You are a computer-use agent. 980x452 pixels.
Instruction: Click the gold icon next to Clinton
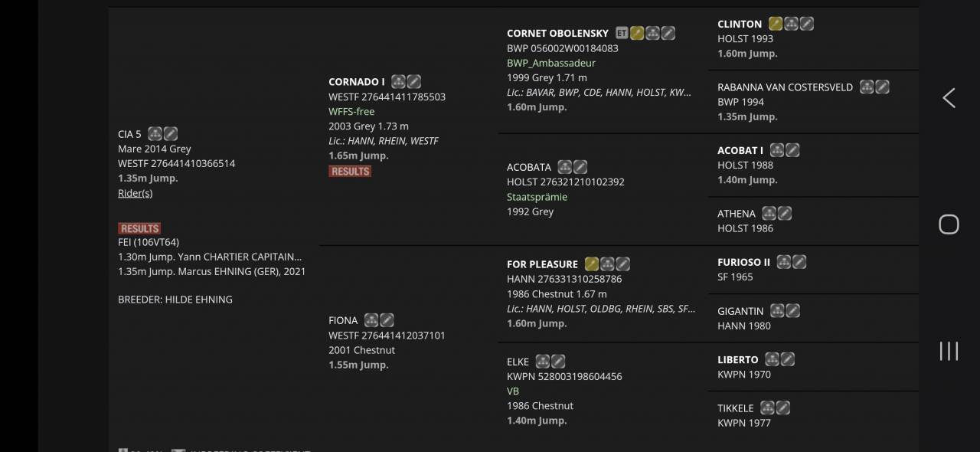tap(776, 24)
